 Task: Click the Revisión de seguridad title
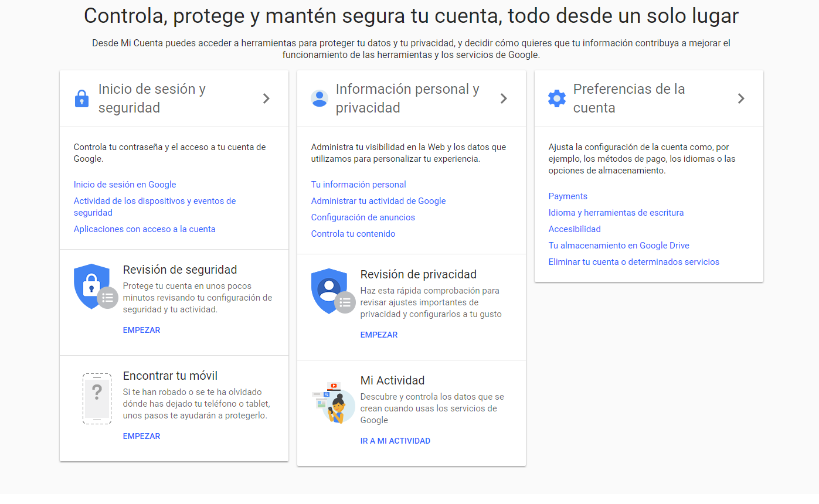(180, 270)
